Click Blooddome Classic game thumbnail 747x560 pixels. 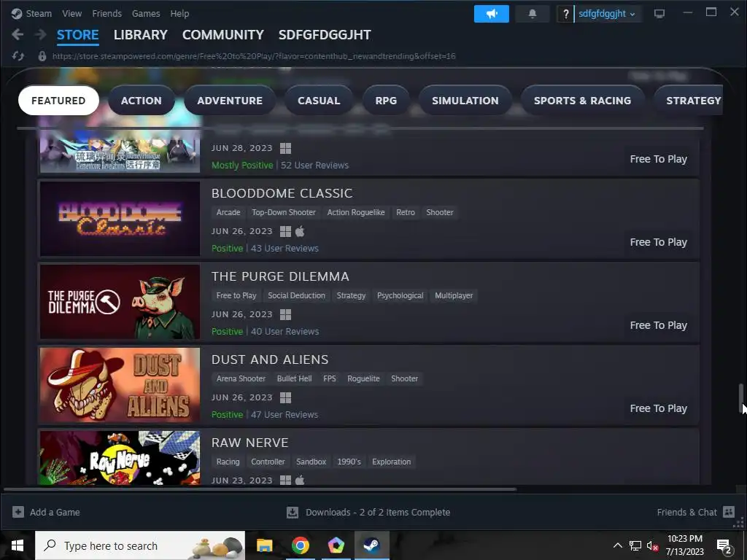click(x=120, y=219)
